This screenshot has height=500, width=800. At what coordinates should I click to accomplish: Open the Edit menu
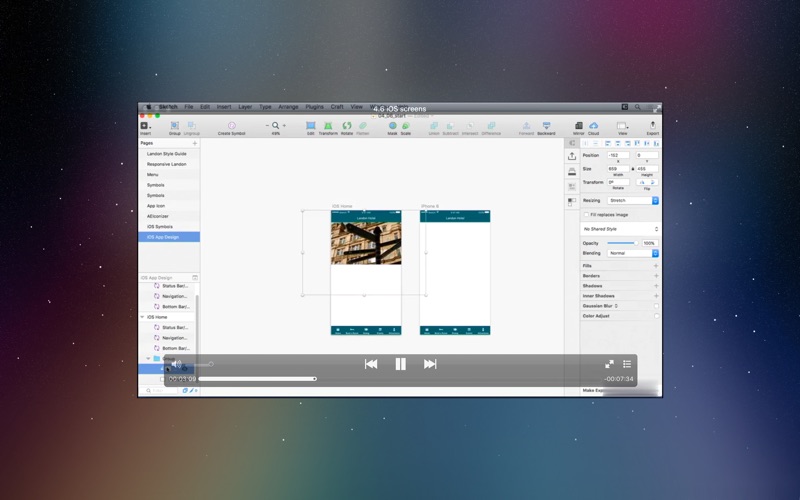(205, 107)
